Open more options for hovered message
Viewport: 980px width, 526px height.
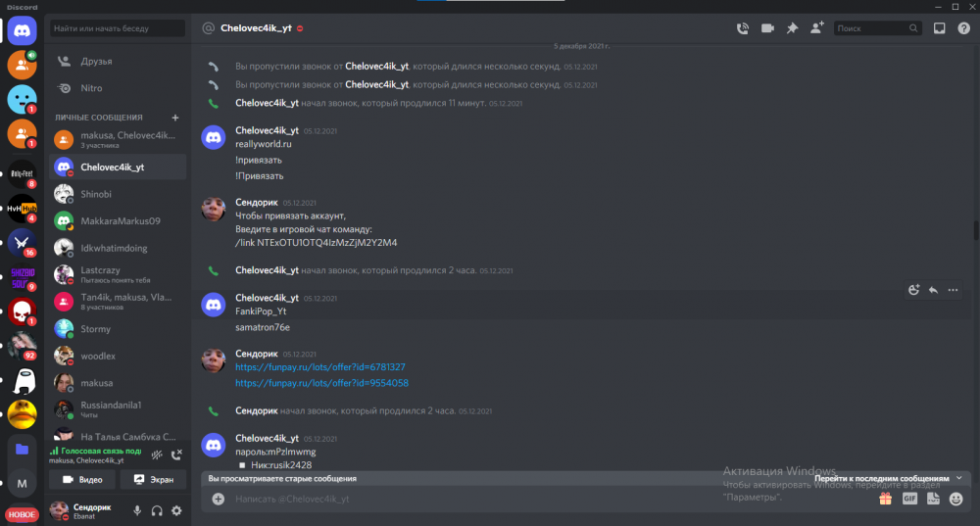pyautogui.click(x=953, y=290)
